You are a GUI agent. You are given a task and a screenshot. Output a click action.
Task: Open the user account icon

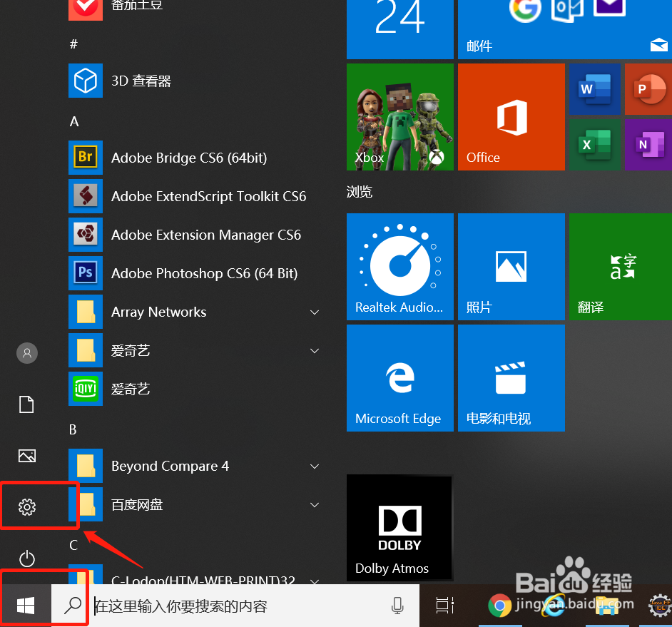click(x=27, y=353)
